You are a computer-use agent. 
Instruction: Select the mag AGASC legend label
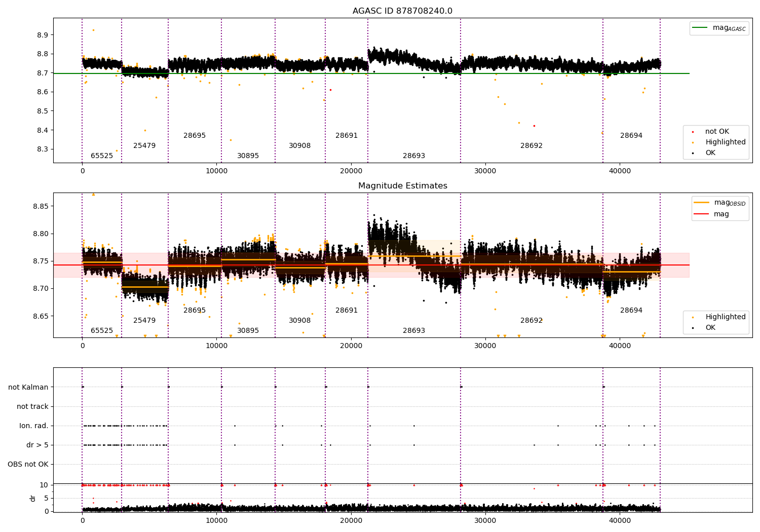coord(729,28)
